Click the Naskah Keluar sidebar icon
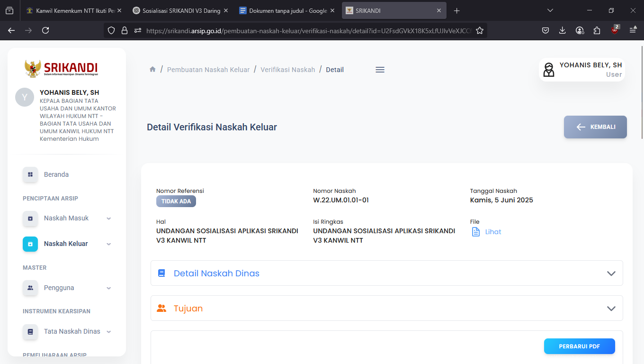The height and width of the screenshot is (364, 644). [30, 244]
